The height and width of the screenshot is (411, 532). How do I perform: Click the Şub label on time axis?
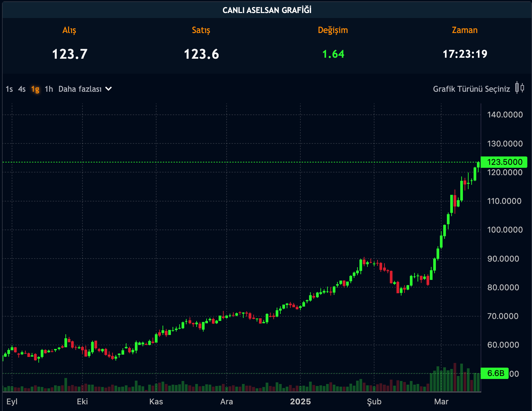374,402
